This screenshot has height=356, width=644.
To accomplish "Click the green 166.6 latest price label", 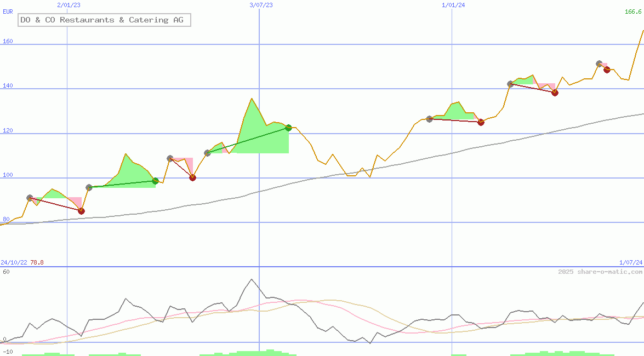I will coord(633,12).
